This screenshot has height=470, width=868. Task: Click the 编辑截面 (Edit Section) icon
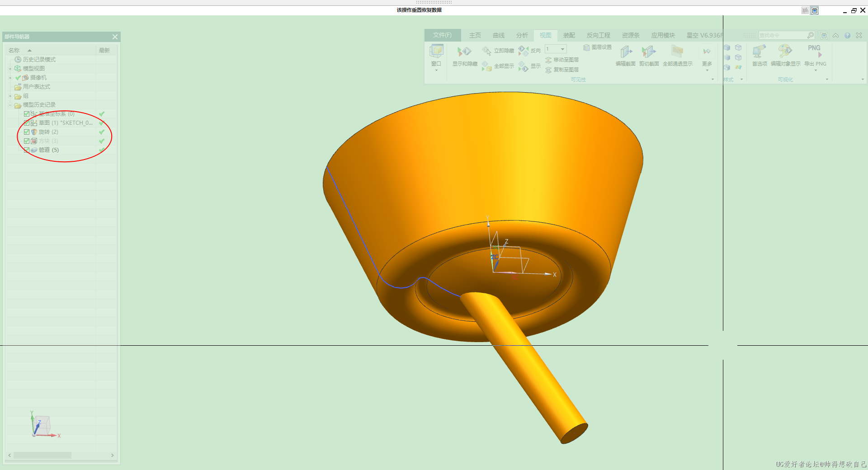click(x=626, y=52)
